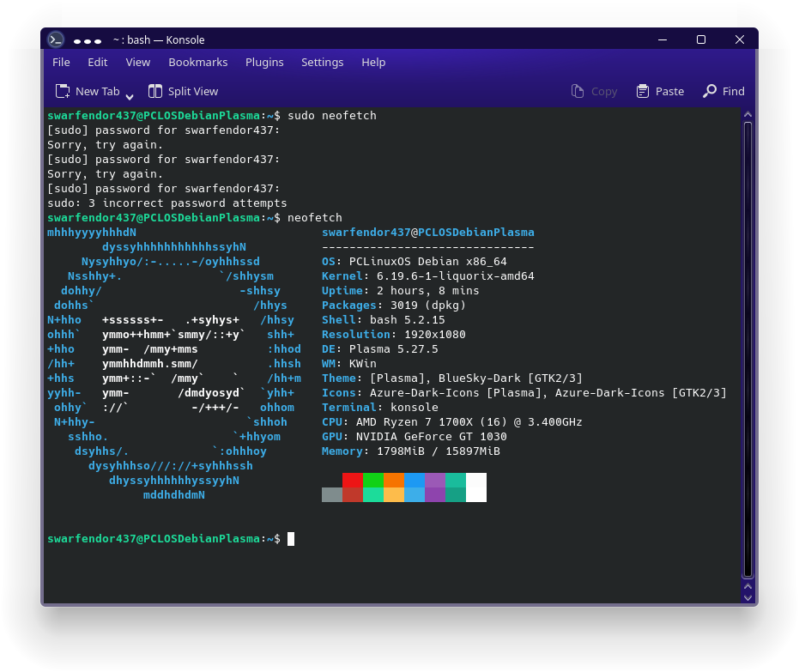Click the gray color block
Image resolution: width=799 pixels, height=672 pixels.
click(x=332, y=494)
